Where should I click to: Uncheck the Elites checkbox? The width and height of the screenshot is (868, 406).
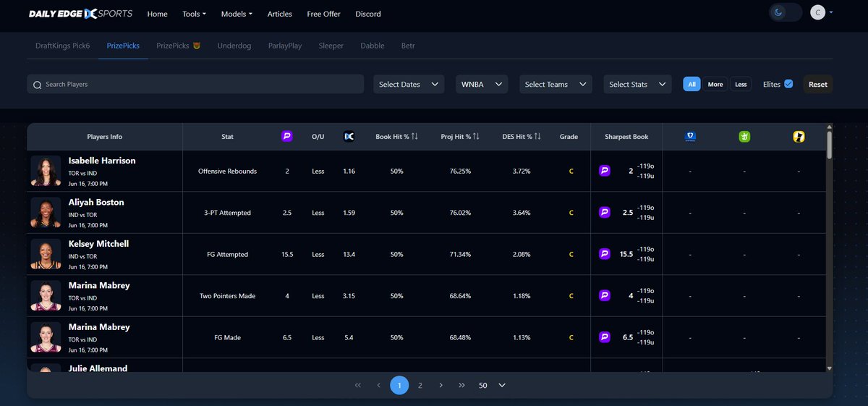[788, 84]
